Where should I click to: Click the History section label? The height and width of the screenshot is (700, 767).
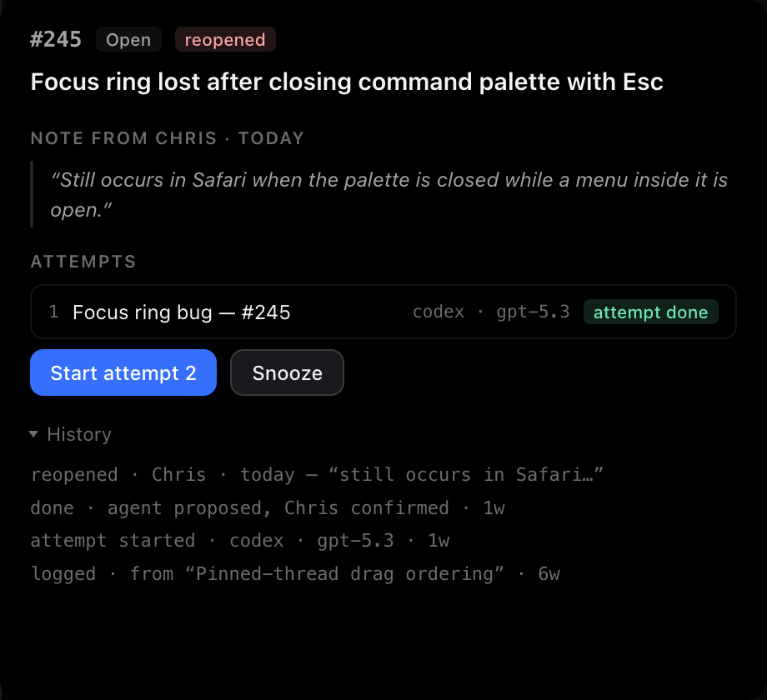(79, 434)
